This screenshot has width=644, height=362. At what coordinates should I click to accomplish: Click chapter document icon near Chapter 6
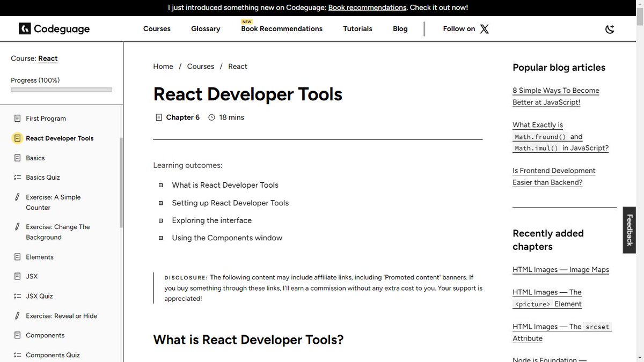click(158, 117)
